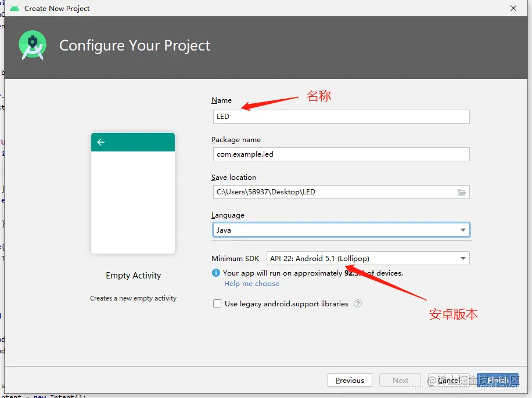The image size is (532, 398).
Task: Close the Create New Project dialog
Action: pyautogui.click(x=513, y=8)
